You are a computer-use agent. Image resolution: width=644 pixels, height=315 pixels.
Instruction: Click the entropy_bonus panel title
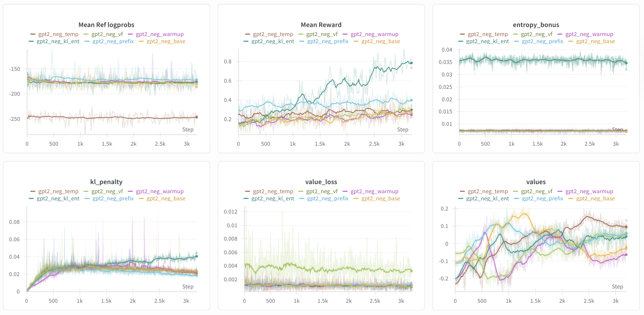[536, 25]
